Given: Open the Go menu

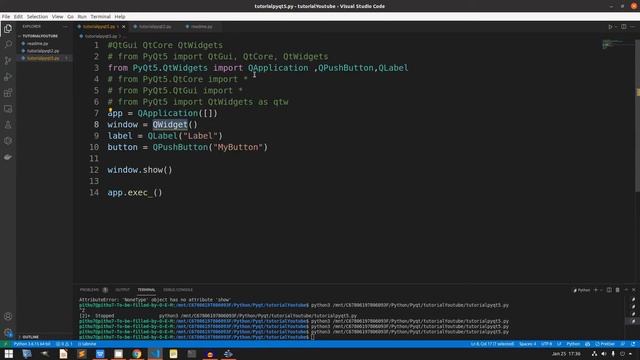Looking at the screenshot, I should [x=71, y=17].
